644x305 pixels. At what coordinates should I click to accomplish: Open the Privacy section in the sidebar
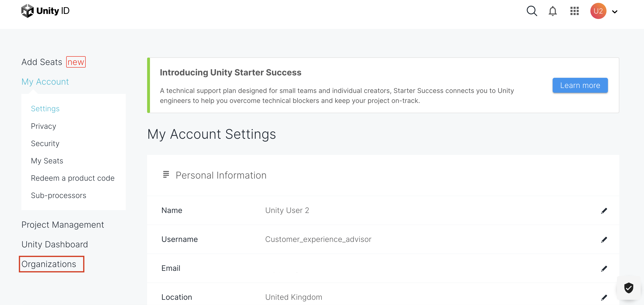43,126
